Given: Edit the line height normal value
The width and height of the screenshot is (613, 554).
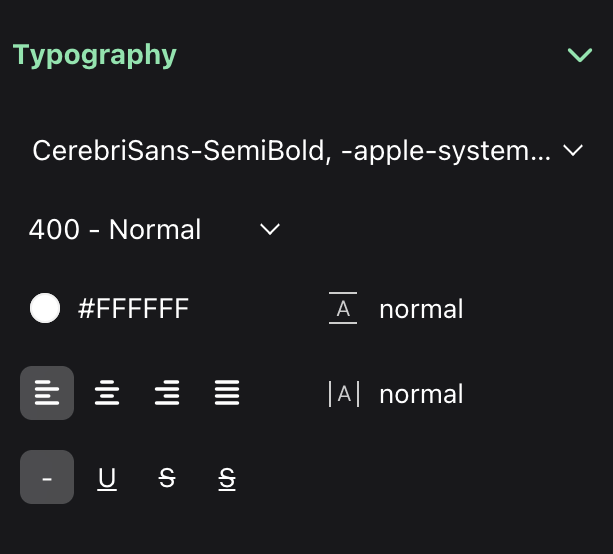Looking at the screenshot, I should [421, 309].
